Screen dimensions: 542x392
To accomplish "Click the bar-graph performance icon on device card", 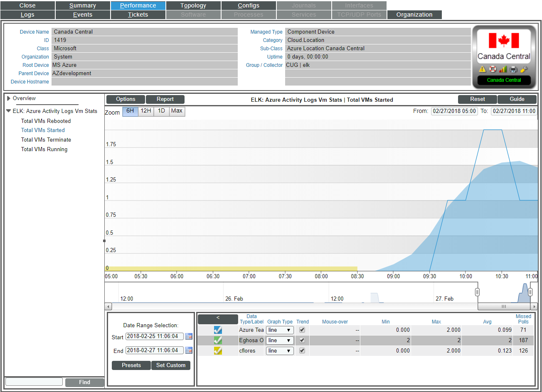I will tap(502, 69).
